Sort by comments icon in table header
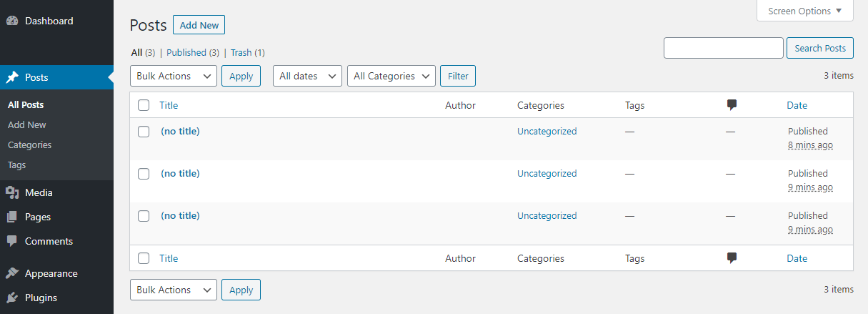868x314 pixels. (732, 105)
